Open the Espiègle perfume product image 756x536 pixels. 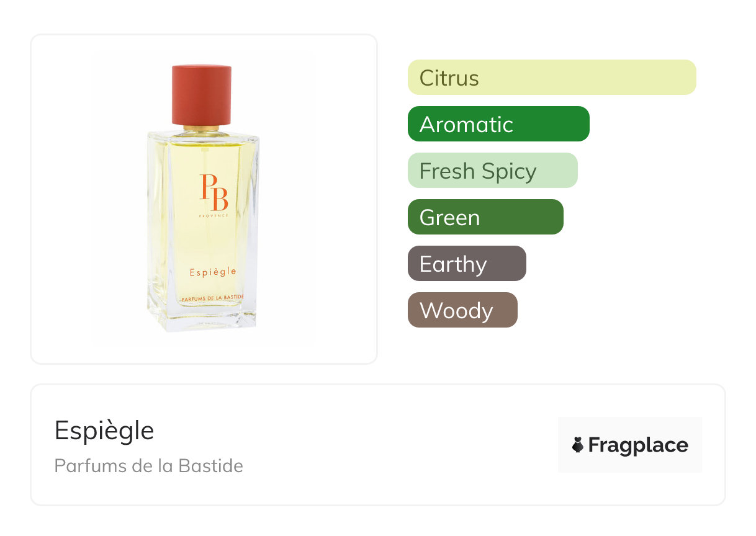coord(204,199)
